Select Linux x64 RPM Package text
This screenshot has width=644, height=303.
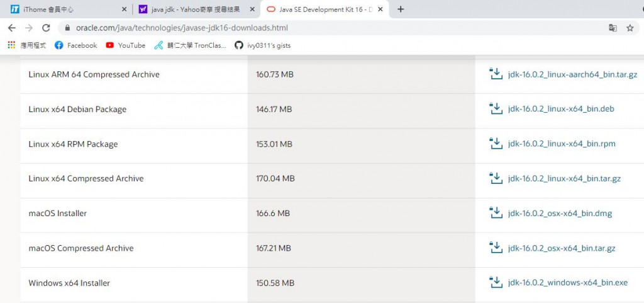[x=73, y=144]
